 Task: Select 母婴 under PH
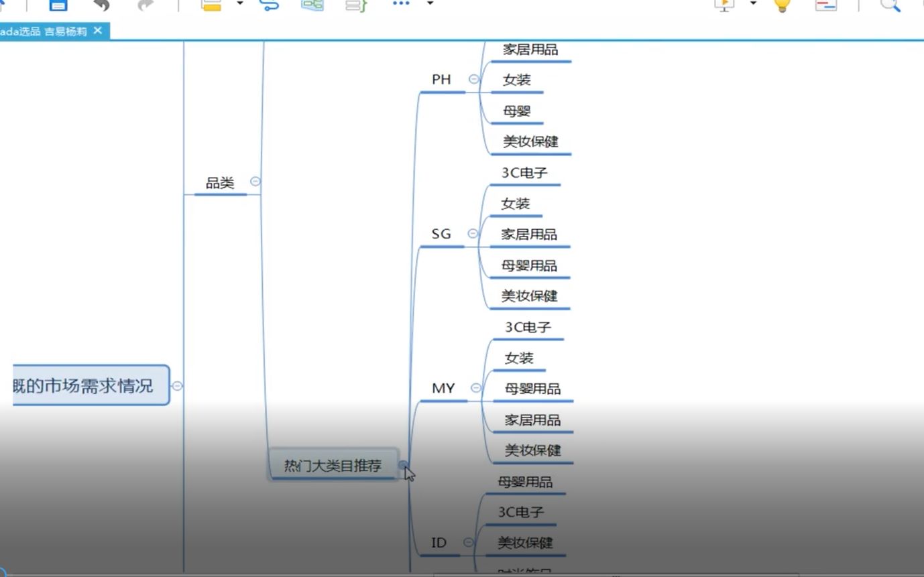coord(517,111)
